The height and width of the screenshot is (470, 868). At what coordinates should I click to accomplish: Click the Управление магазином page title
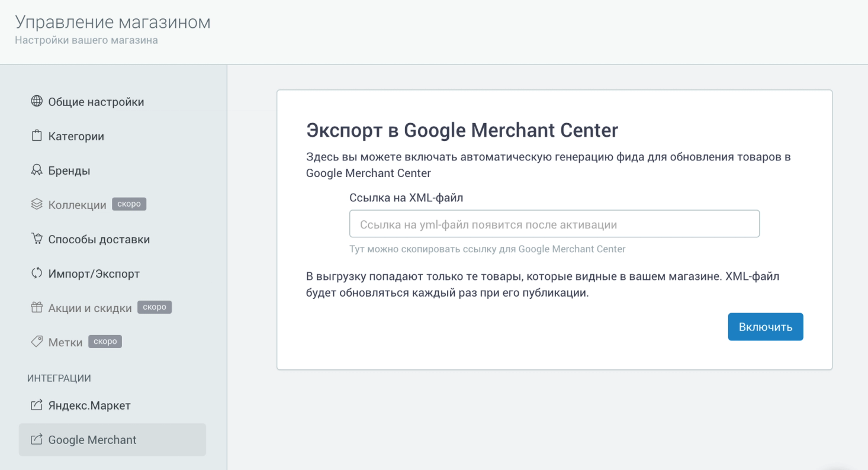pyautogui.click(x=112, y=22)
